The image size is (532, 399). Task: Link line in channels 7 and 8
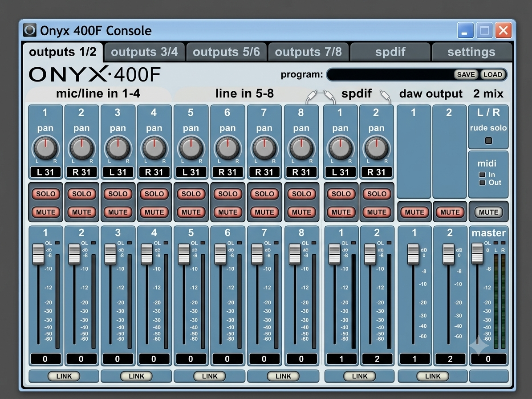tap(283, 376)
